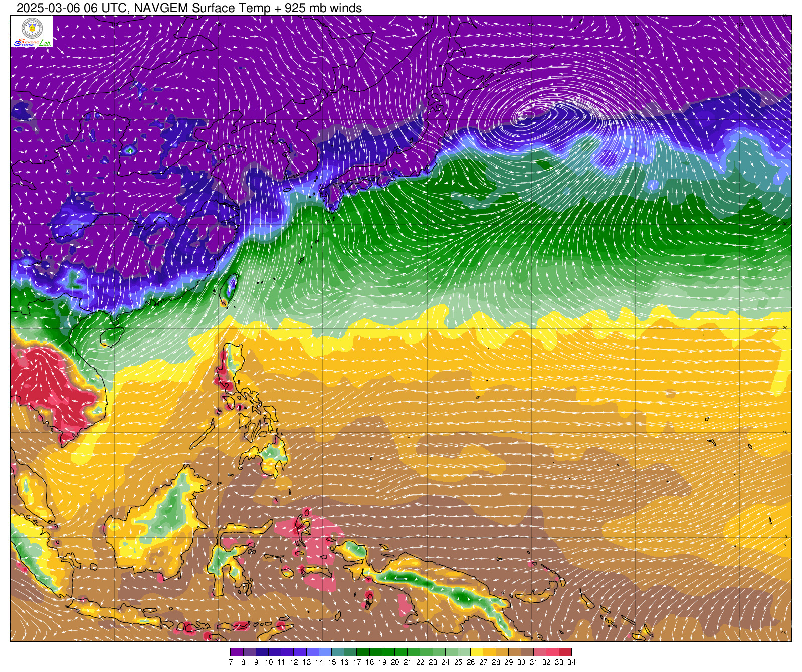Click the colorbar label 18

point(369,662)
